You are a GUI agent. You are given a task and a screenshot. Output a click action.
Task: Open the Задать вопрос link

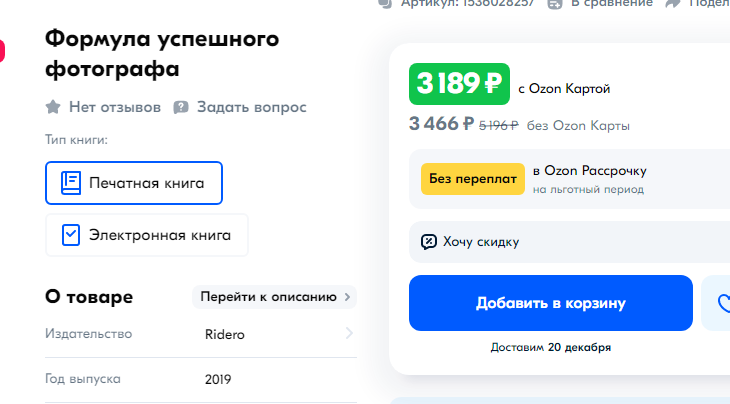tap(251, 107)
